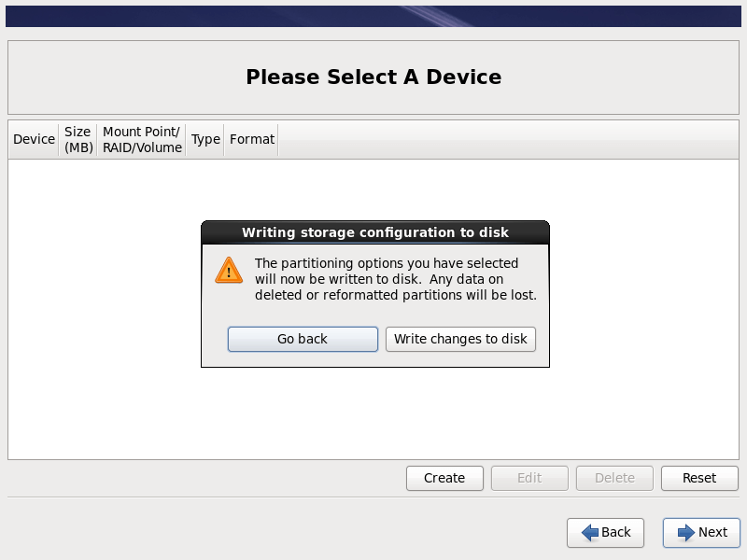
Task: Select the Mount Point/RAID/Volume column header
Action: (142, 139)
